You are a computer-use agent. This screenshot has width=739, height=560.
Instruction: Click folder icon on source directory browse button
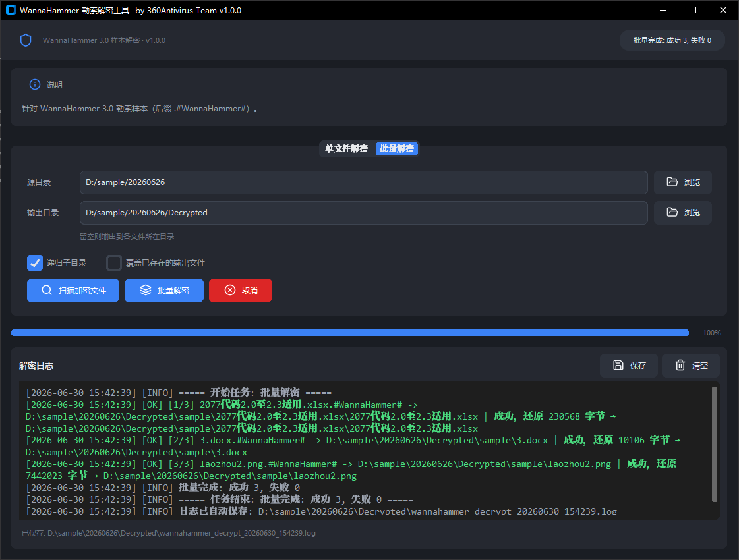672,182
